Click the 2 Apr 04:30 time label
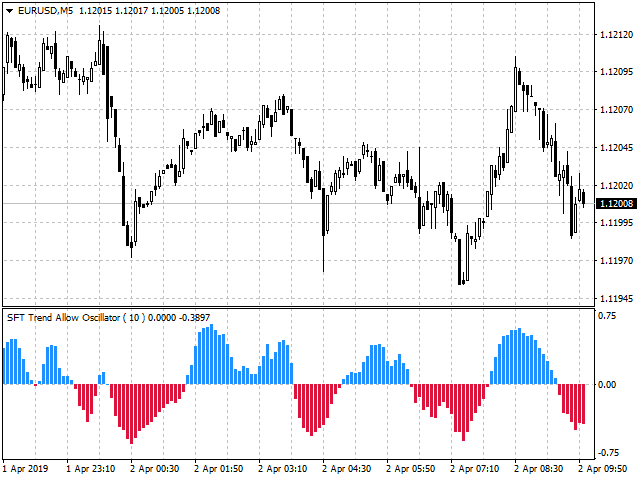The image size is (640, 480). 347,469
